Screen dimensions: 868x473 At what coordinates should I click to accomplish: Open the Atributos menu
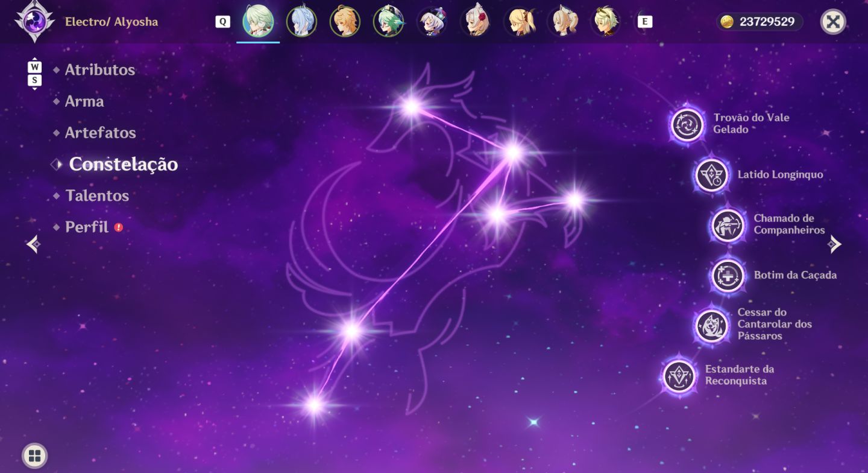pos(100,70)
